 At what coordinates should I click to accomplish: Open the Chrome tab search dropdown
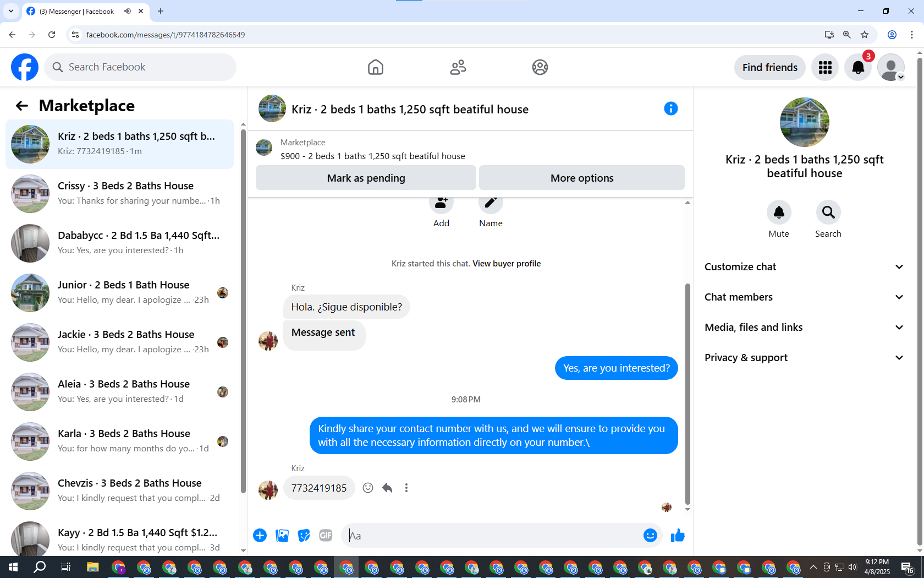[10, 11]
